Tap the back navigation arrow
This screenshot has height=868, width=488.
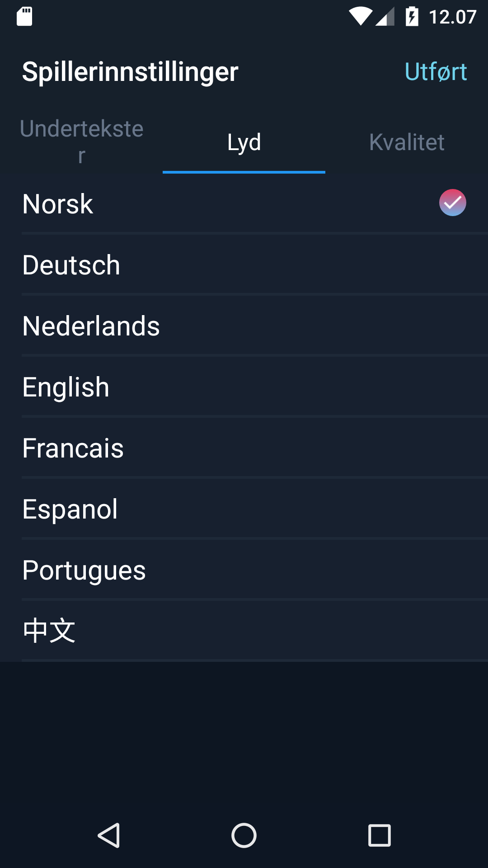click(x=110, y=835)
